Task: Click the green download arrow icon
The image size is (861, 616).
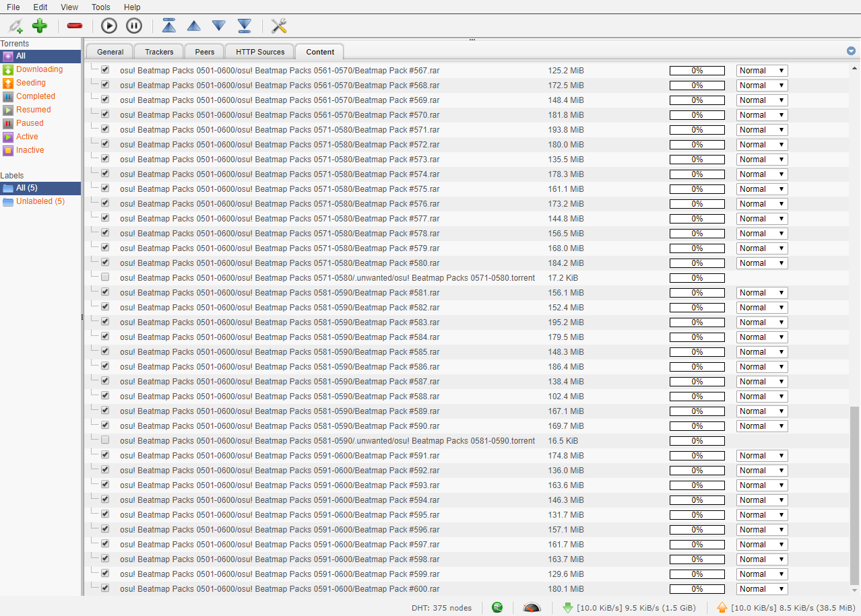Action: [568, 607]
